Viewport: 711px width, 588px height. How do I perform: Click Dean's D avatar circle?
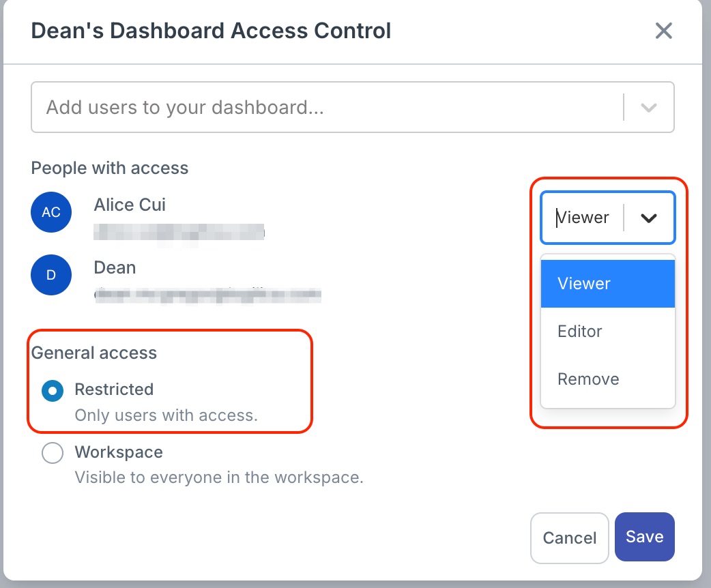pyautogui.click(x=51, y=275)
